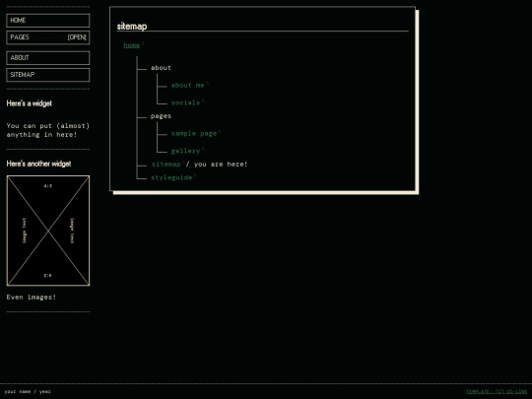Click the sitemap link in the tree
The image size is (532, 399).
(166, 165)
